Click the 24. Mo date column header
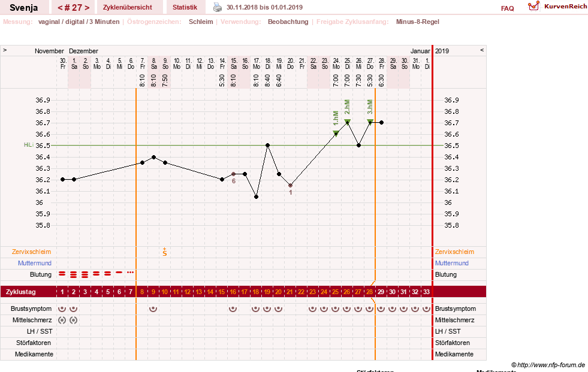Viewport: 588px width, 372px height. (336, 63)
